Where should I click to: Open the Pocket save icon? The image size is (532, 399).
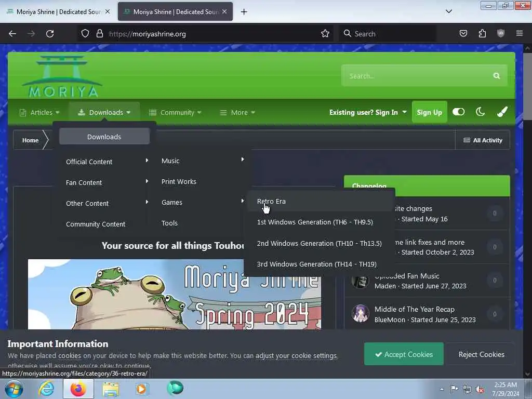click(463, 33)
